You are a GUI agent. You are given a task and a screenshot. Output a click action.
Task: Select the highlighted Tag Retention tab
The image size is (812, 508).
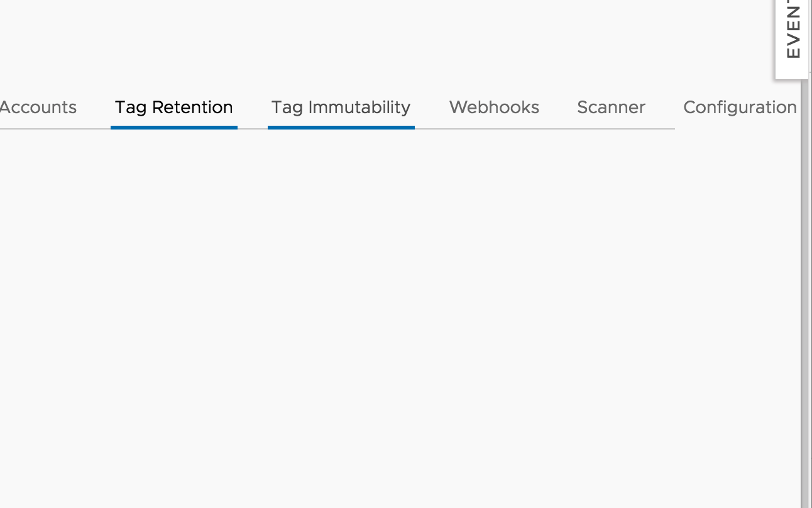[x=173, y=108]
